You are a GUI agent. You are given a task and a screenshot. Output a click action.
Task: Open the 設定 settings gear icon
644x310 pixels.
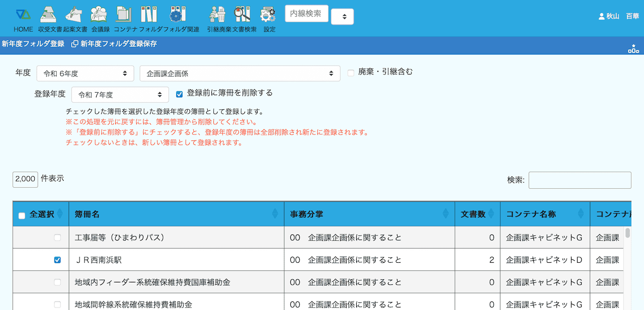coord(269,15)
